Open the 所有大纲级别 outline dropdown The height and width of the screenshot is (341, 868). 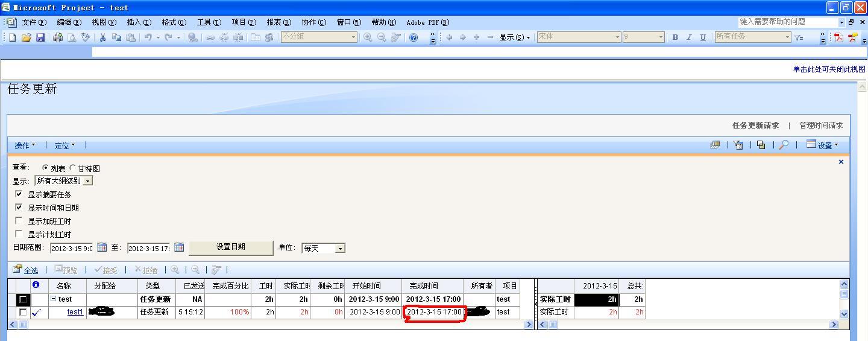click(88, 181)
